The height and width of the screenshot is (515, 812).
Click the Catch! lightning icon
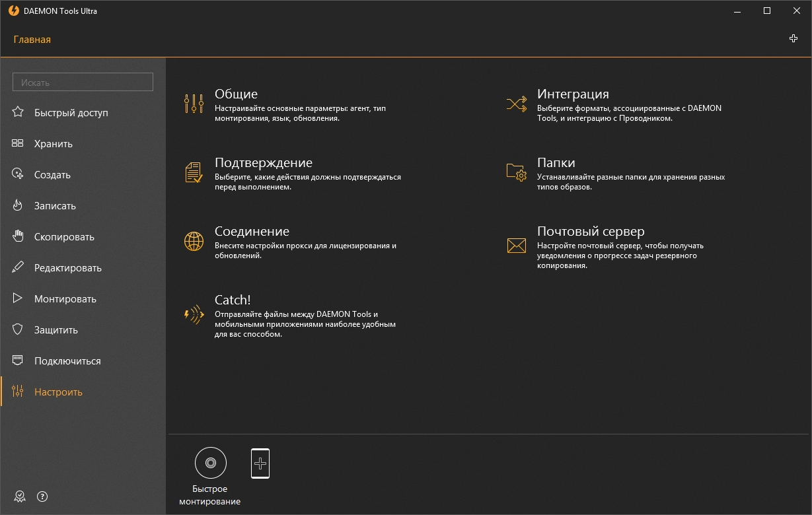[194, 315]
